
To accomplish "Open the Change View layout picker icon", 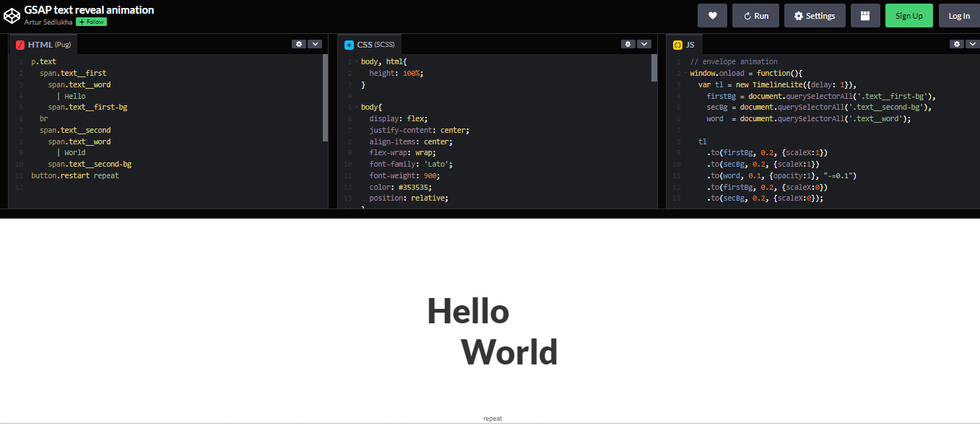I will (x=865, y=15).
